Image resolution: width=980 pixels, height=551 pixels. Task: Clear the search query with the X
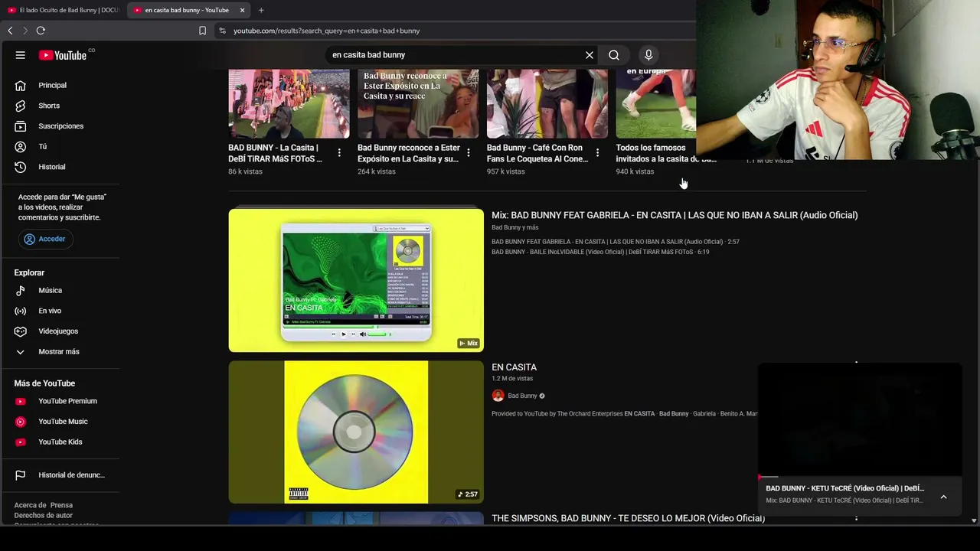point(590,55)
